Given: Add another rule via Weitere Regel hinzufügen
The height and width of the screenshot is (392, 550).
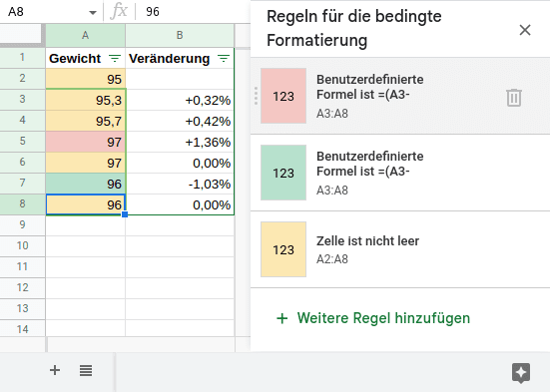Looking at the screenshot, I should (x=373, y=318).
